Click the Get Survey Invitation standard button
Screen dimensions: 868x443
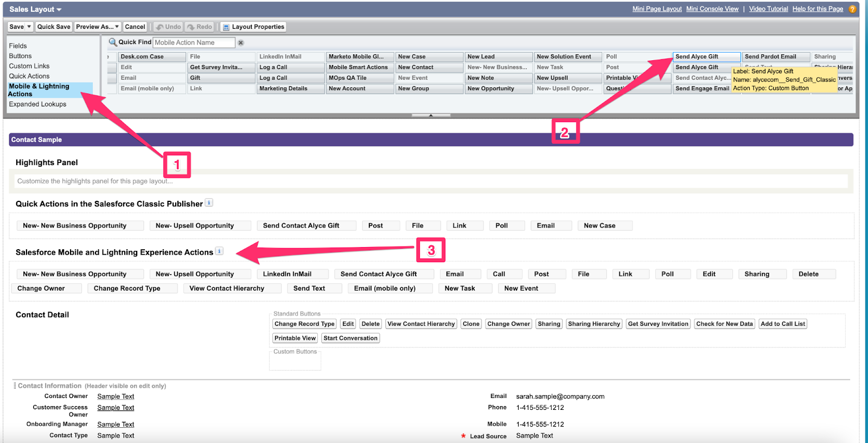coord(658,324)
